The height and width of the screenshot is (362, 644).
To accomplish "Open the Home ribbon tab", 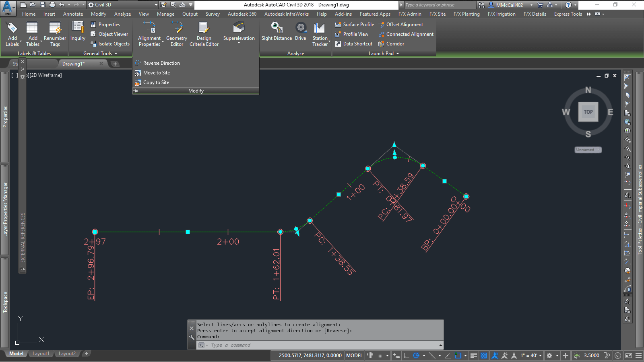I will pyautogui.click(x=29, y=14).
